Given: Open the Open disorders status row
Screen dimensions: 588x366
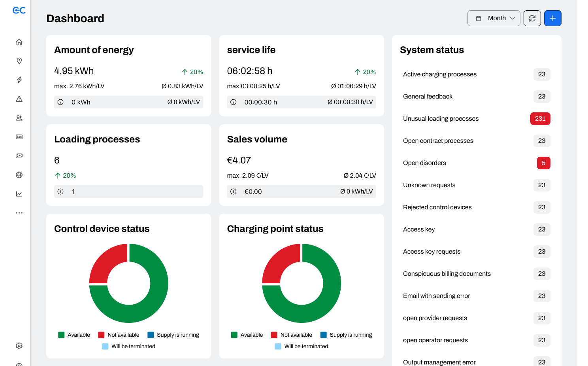Looking at the screenshot, I should pyautogui.click(x=477, y=163).
